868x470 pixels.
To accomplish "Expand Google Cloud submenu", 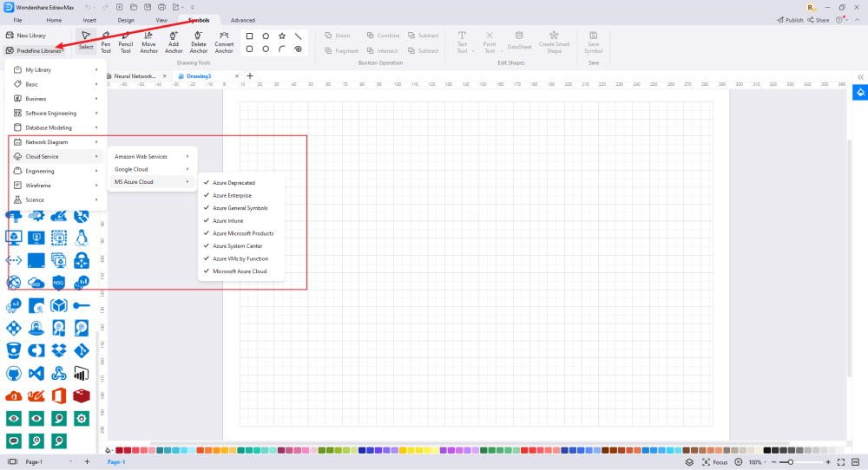I will (x=152, y=169).
